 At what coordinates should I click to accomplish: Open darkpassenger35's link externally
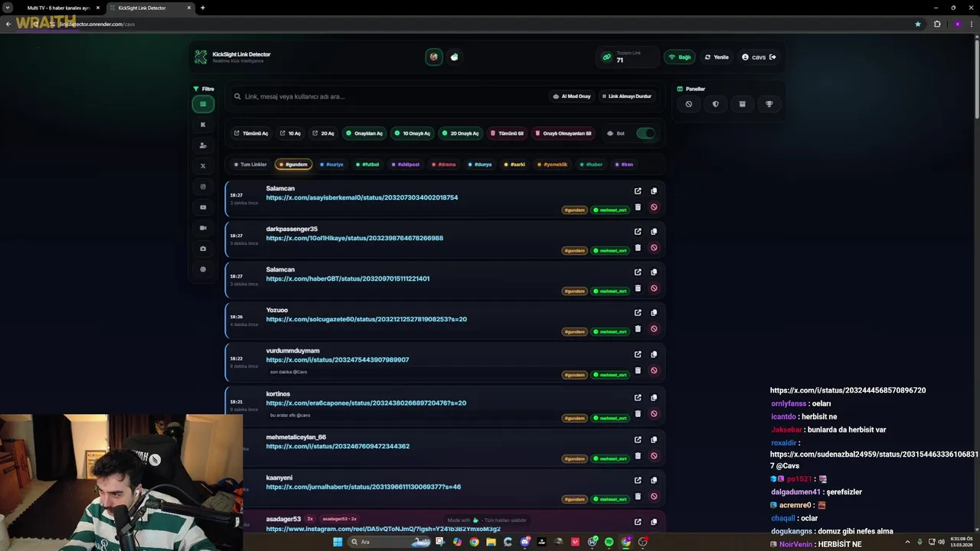(x=638, y=232)
